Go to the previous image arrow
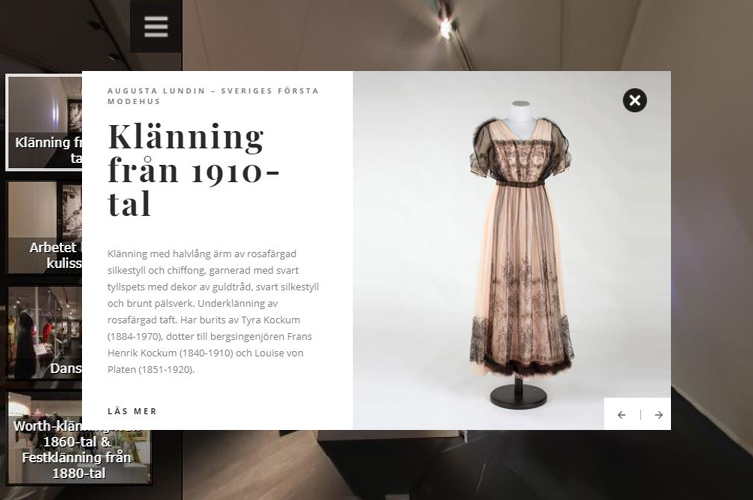Image resolution: width=753 pixels, height=500 pixels. 621,415
